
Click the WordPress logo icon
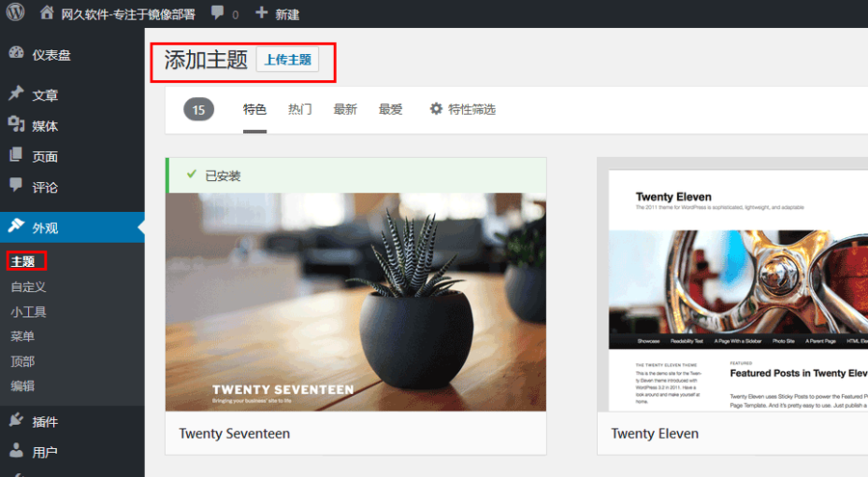(15, 13)
